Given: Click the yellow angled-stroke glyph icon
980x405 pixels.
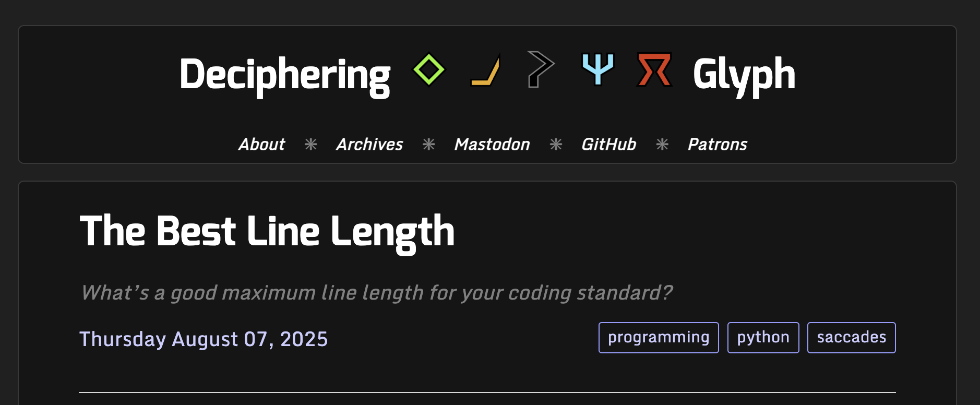Looking at the screenshot, I should pos(485,69).
